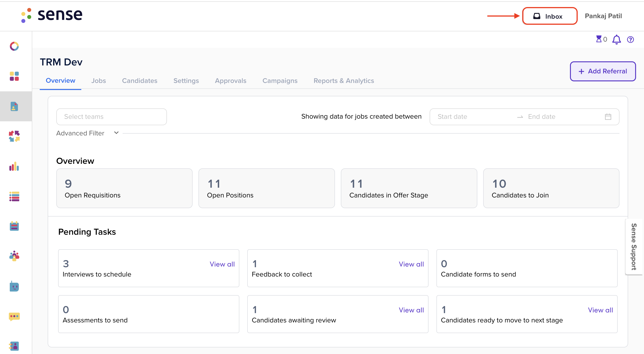Open the colored arrows sidebar icon
Viewport: 644px width, 354px height.
click(14, 136)
